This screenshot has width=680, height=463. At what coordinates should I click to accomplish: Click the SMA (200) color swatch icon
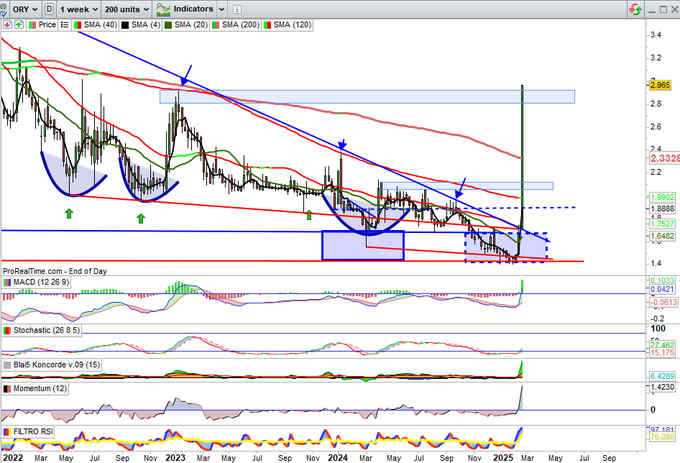[216, 25]
